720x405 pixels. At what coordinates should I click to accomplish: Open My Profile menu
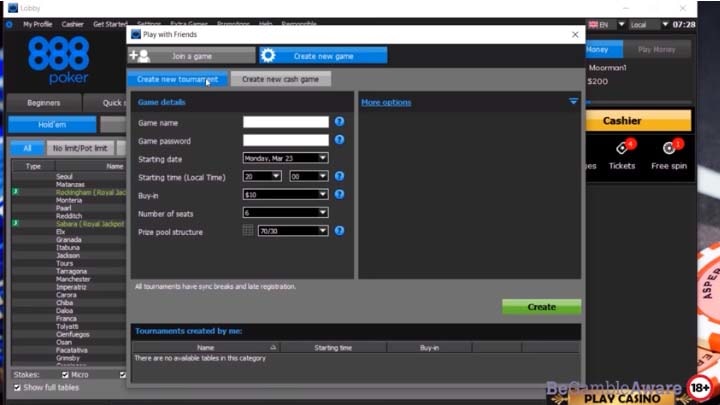(x=38, y=24)
